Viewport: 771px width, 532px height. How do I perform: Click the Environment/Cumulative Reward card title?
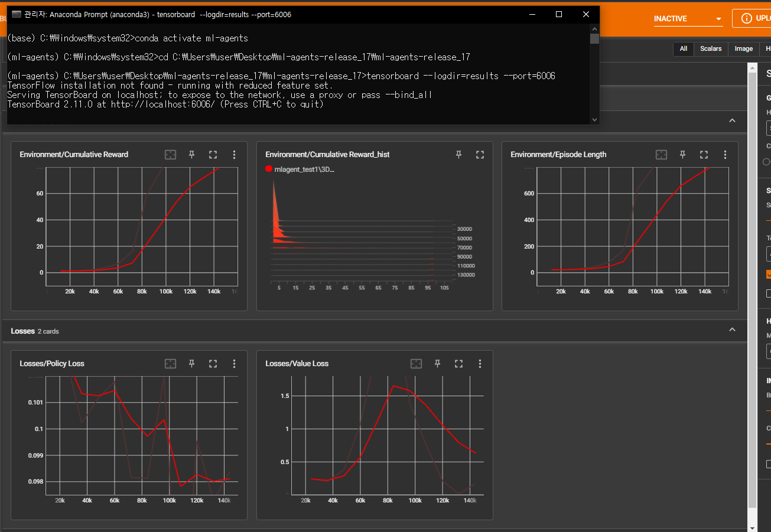(x=74, y=155)
